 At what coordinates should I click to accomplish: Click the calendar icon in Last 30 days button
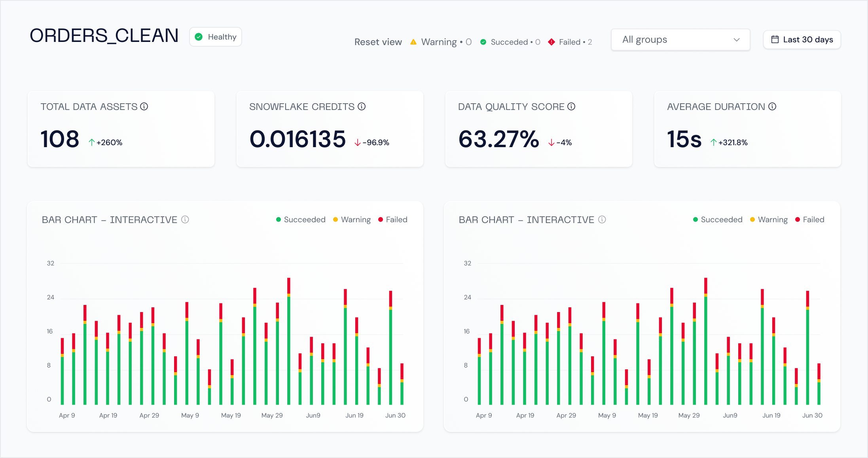(x=776, y=39)
